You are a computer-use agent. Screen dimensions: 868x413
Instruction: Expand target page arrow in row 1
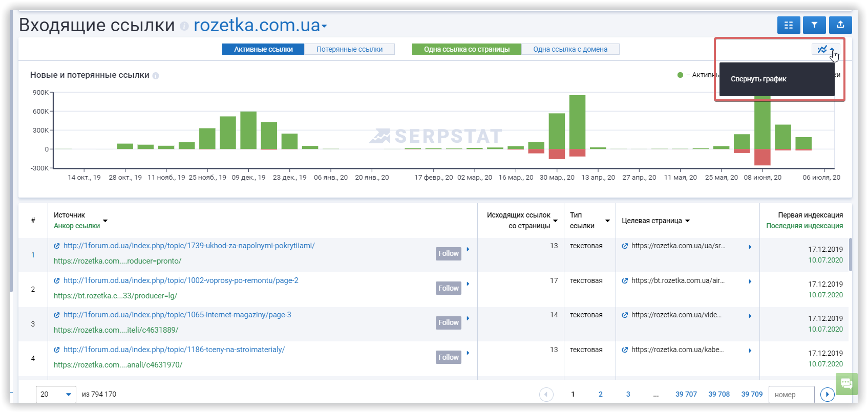[x=750, y=247]
